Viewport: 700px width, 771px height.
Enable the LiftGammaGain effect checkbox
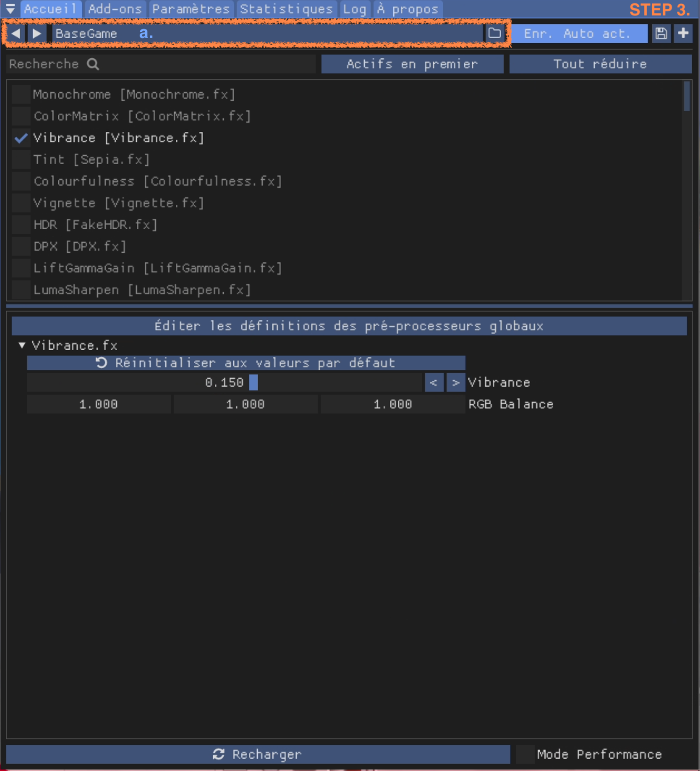tap(21, 268)
